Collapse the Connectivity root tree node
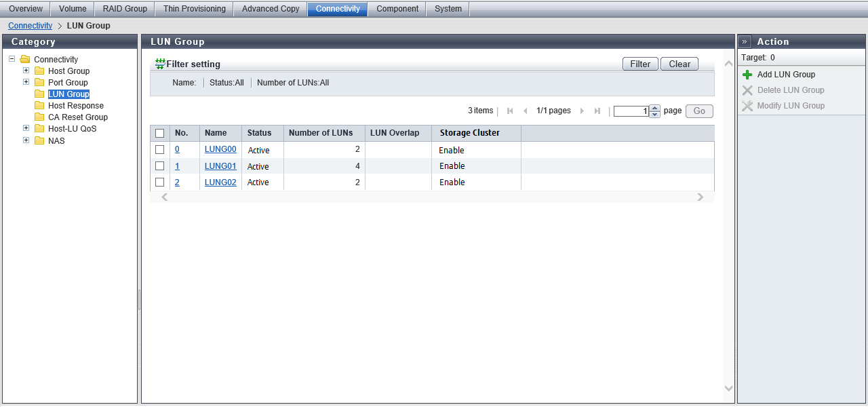Screen dimensions: 868x407 coord(12,59)
